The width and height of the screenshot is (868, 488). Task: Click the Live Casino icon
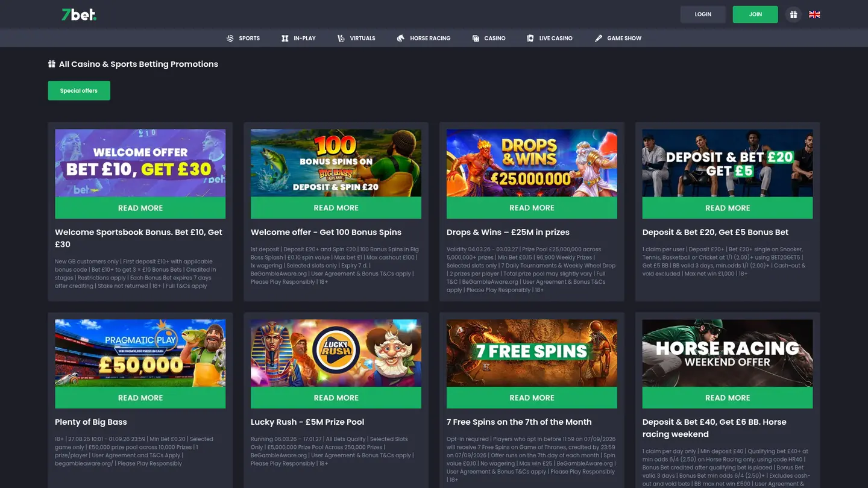pyautogui.click(x=530, y=38)
